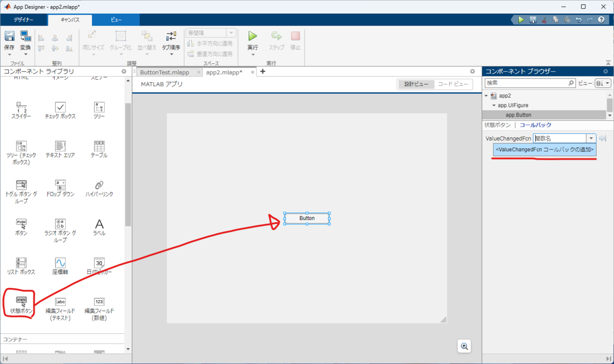The width and height of the screenshot is (614, 364).
Task: Click the Component Library vertical scrollbar
Action: [128, 165]
